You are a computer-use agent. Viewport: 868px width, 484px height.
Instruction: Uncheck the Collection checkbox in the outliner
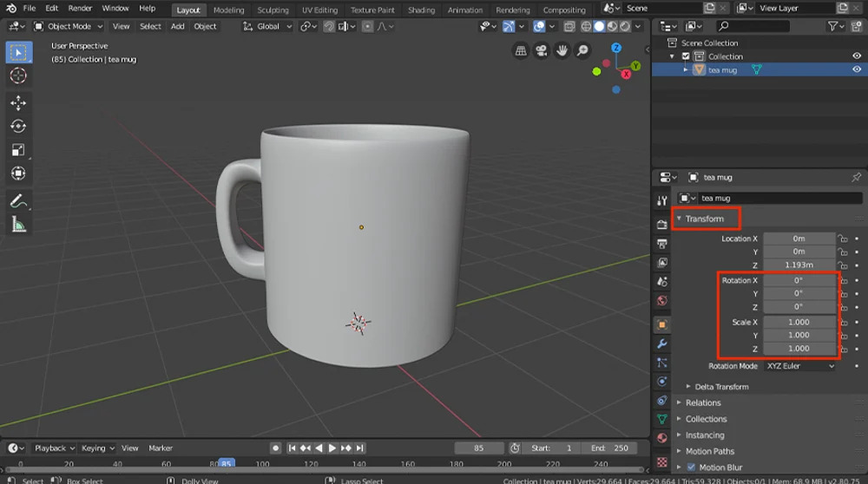[x=686, y=56]
